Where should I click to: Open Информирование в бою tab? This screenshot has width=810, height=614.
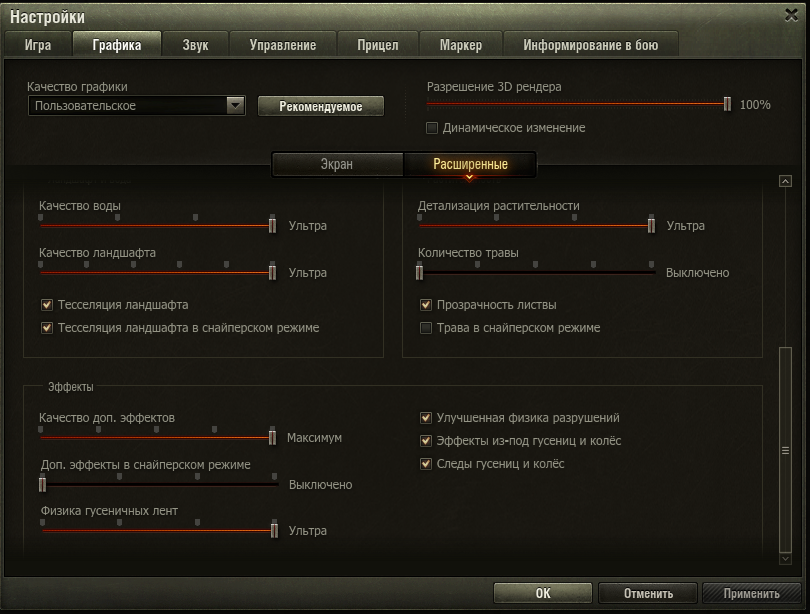590,45
